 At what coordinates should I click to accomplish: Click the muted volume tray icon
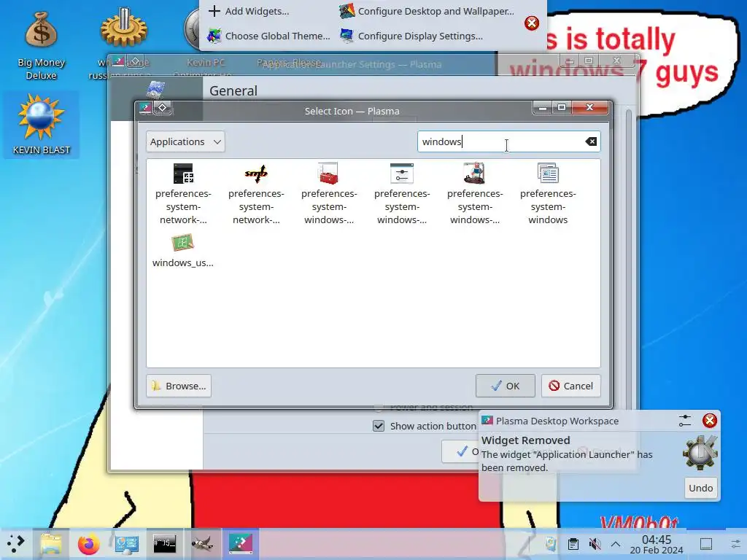point(594,544)
